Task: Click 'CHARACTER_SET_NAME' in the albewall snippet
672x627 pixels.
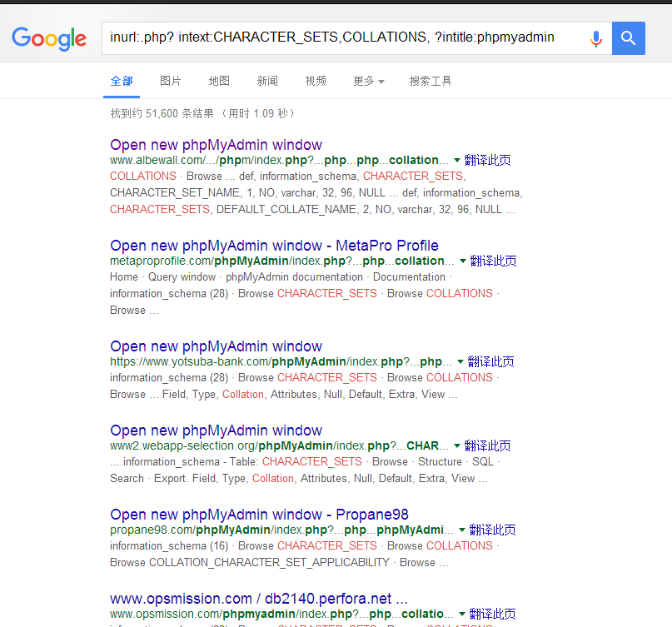Action: coord(175,193)
